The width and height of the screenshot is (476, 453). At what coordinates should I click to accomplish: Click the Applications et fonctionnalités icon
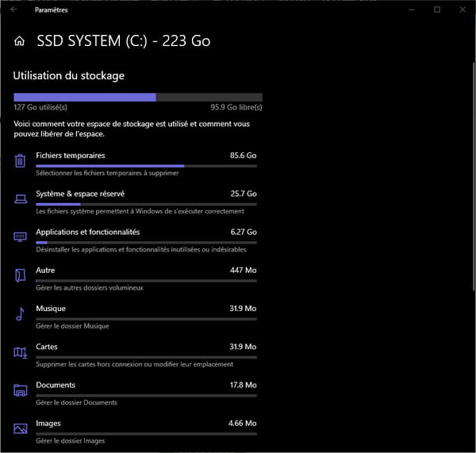coord(21,237)
